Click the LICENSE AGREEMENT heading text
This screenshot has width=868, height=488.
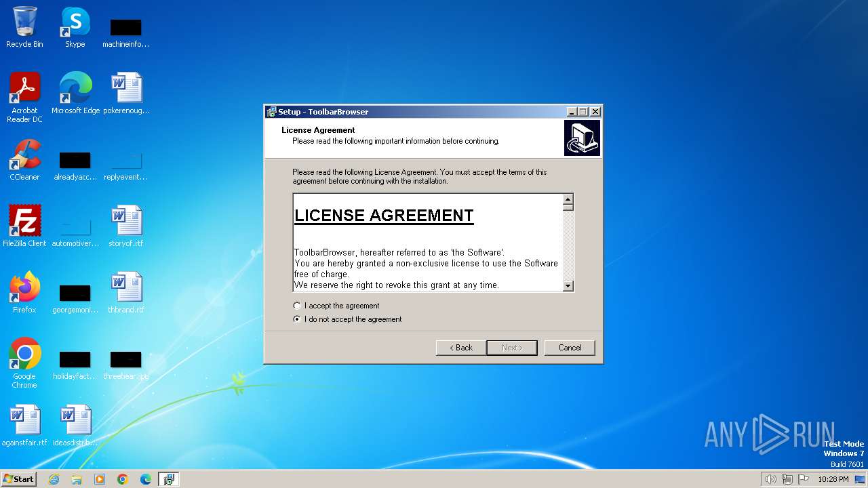click(x=384, y=216)
